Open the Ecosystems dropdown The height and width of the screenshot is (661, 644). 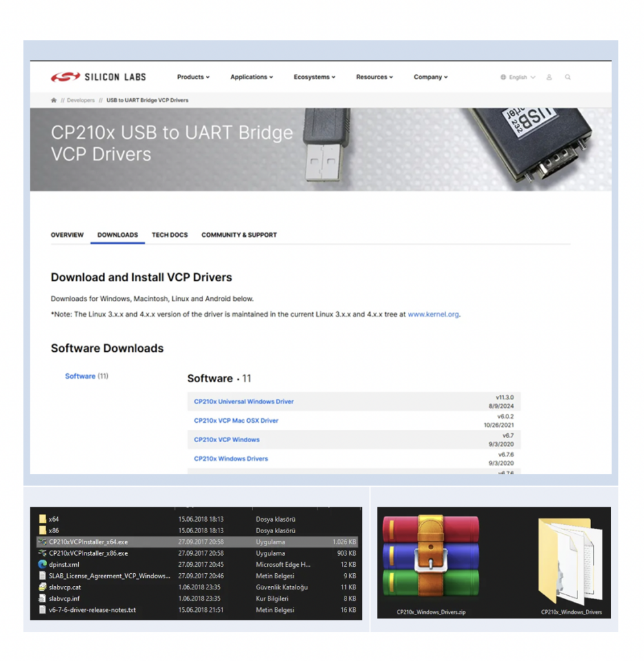tap(314, 77)
